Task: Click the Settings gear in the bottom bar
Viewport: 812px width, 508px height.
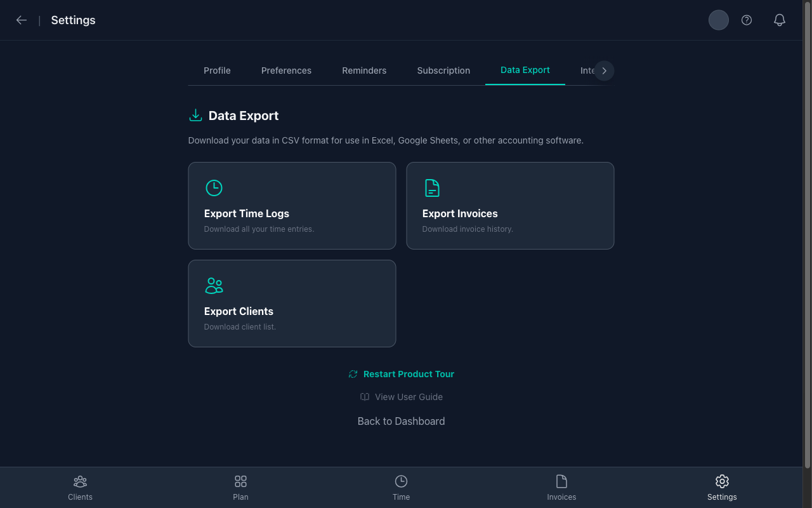Action: 721,486
